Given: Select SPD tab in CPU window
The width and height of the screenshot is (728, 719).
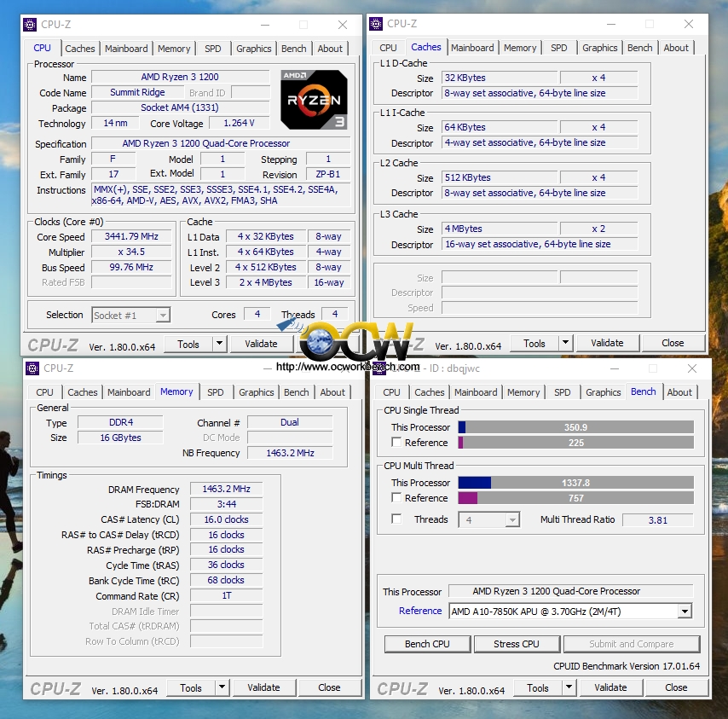Looking at the screenshot, I should coord(213,49).
